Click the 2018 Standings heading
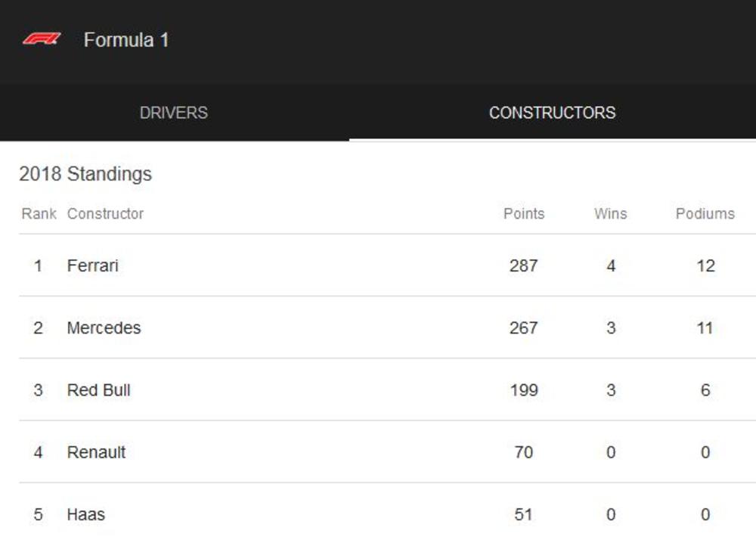Screen dimensions: 756x543 pos(85,174)
